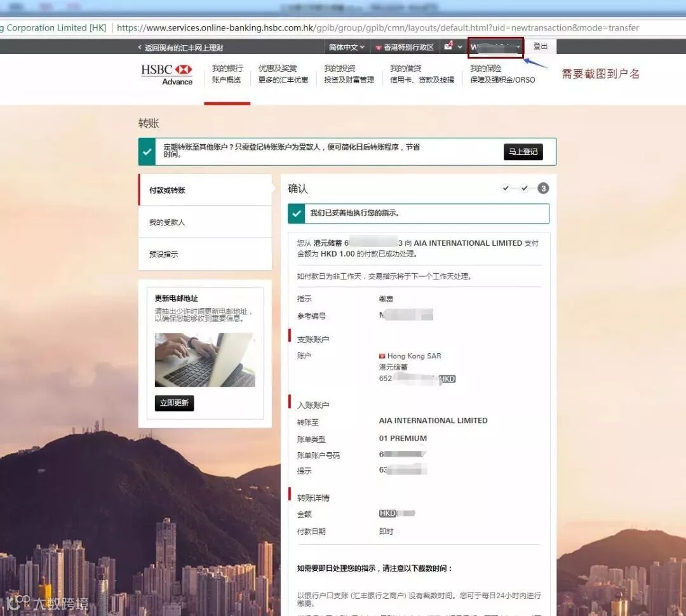Click the HSBC Advance logo
Viewport: 686px width, 616px height.
pos(166,75)
